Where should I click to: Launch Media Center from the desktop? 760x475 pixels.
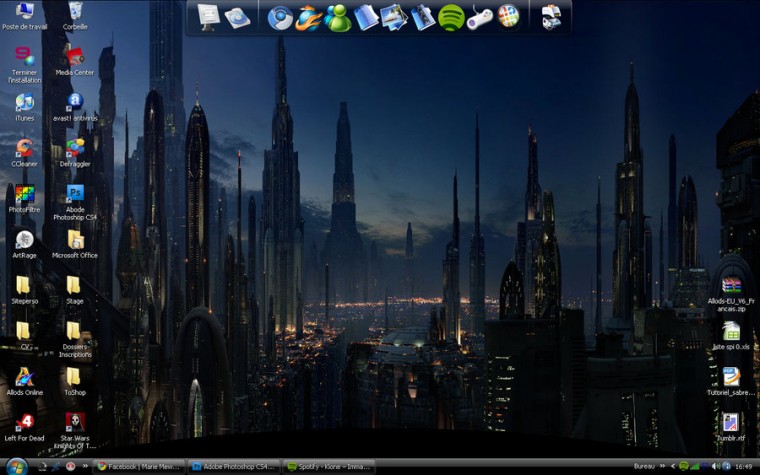point(75,62)
